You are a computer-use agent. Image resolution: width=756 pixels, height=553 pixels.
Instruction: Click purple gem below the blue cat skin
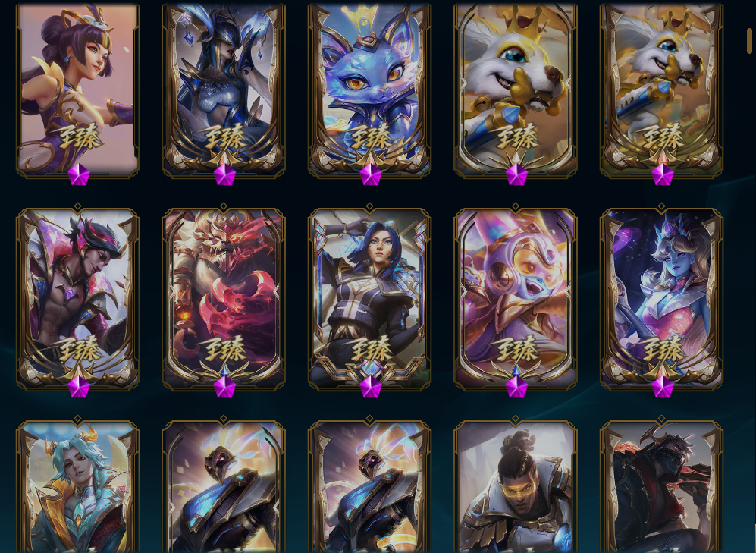pos(371,174)
